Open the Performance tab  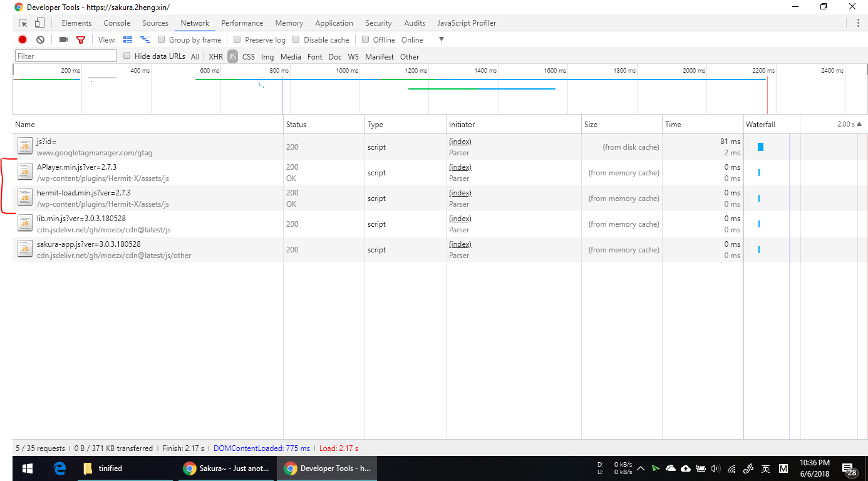[x=242, y=23]
